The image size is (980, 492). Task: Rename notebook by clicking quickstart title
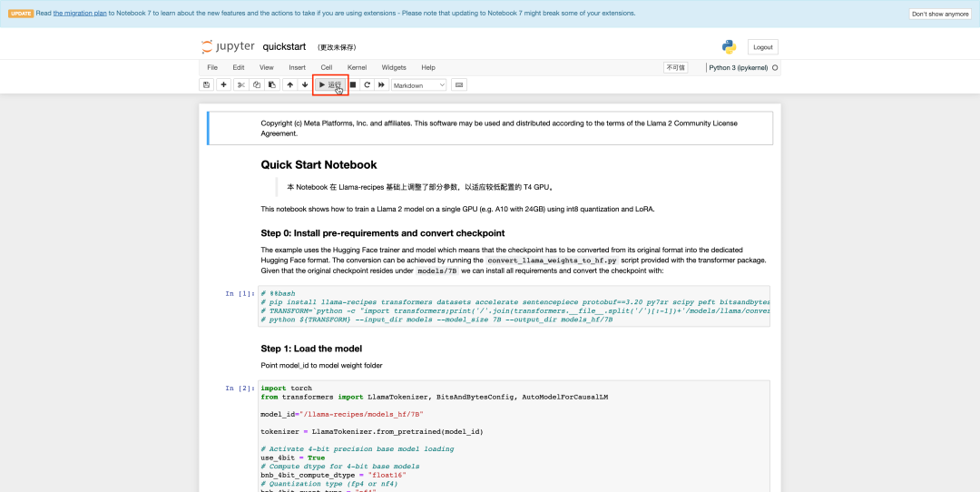[x=284, y=47]
